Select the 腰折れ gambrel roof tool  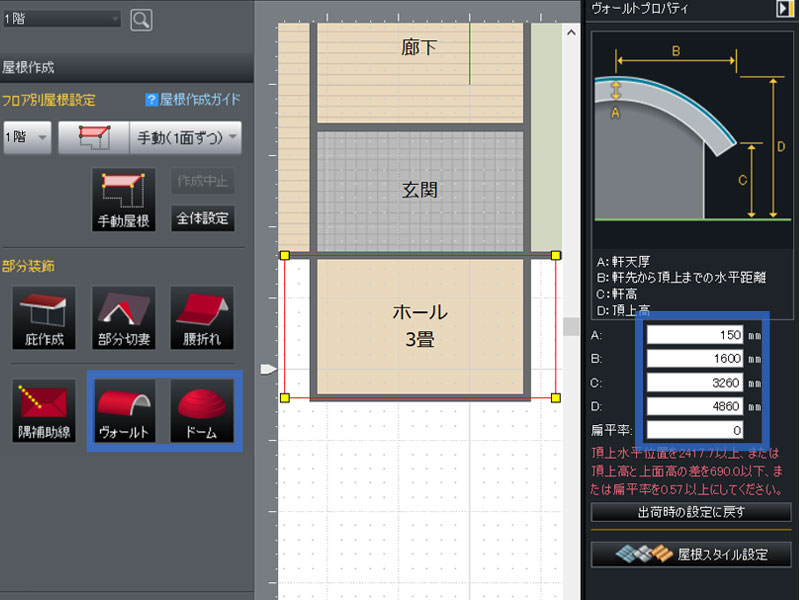pos(202,318)
